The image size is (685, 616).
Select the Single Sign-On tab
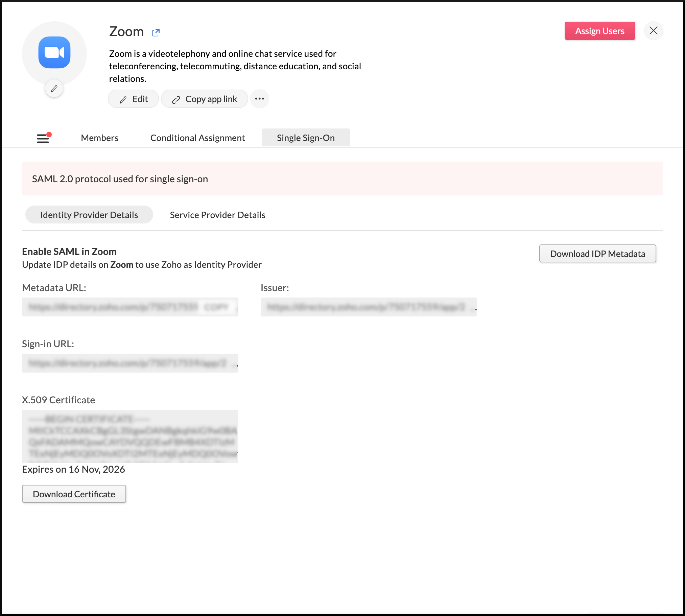[x=306, y=138]
